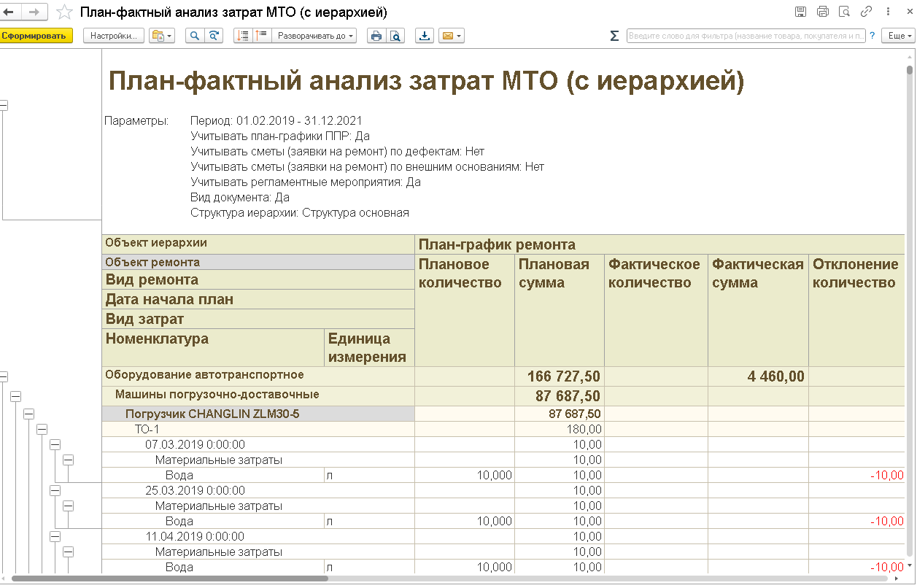The width and height of the screenshot is (917, 588).
Task: Select the 4 460,00 actual sum cell
Action: click(758, 376)
